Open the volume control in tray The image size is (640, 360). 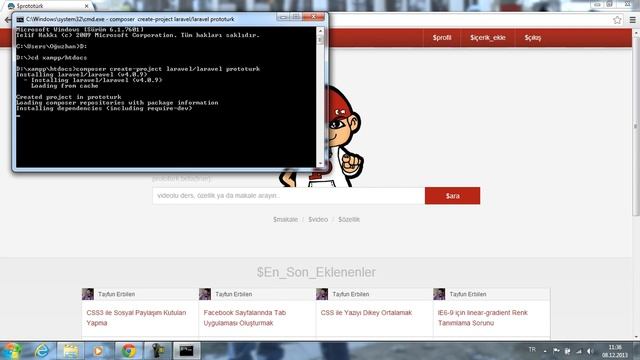point(590,351)
